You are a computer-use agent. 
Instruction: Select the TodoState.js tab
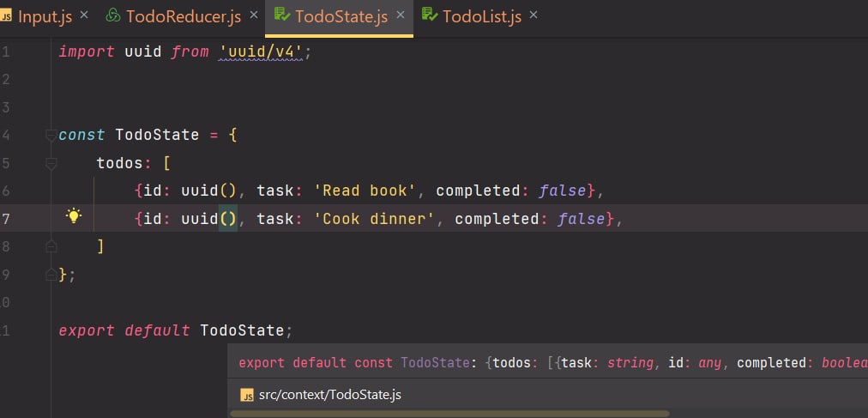341,16
